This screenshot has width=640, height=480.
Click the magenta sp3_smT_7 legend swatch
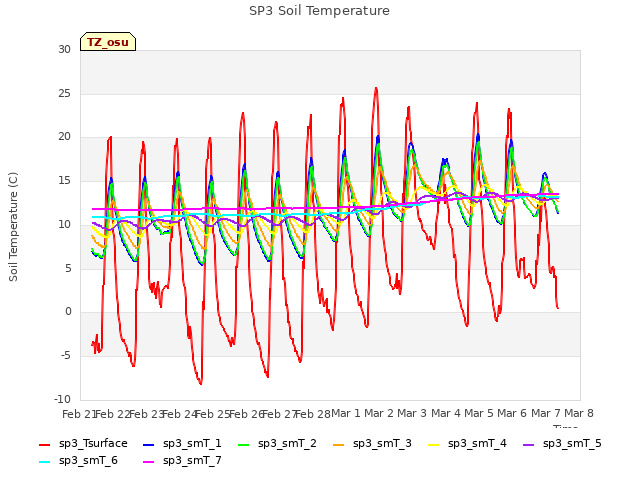pos(149,462)
